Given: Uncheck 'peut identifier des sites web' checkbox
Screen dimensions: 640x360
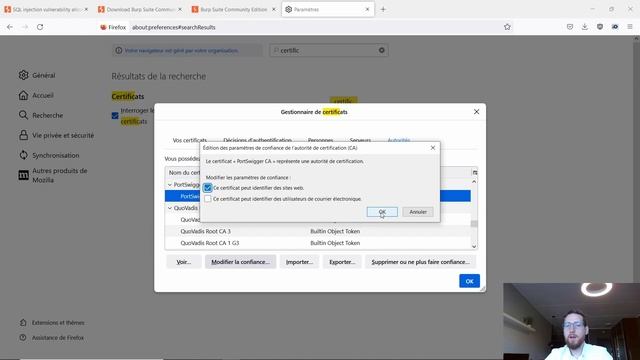Looking at the screenshot, I should [x=208, y=188].
